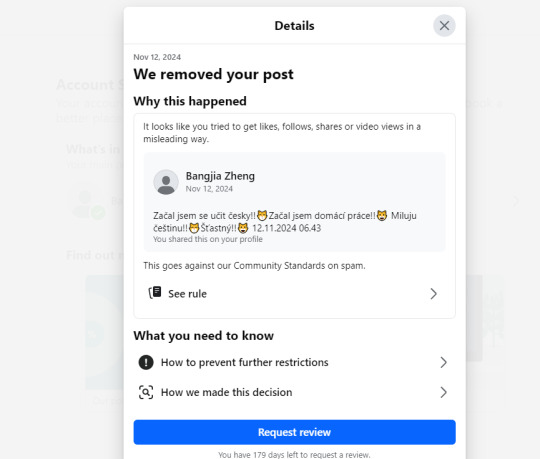Click the exclamation warning icon
This screenshot has width=540, height=459.
pyautogui.click(x=146, y=362)
